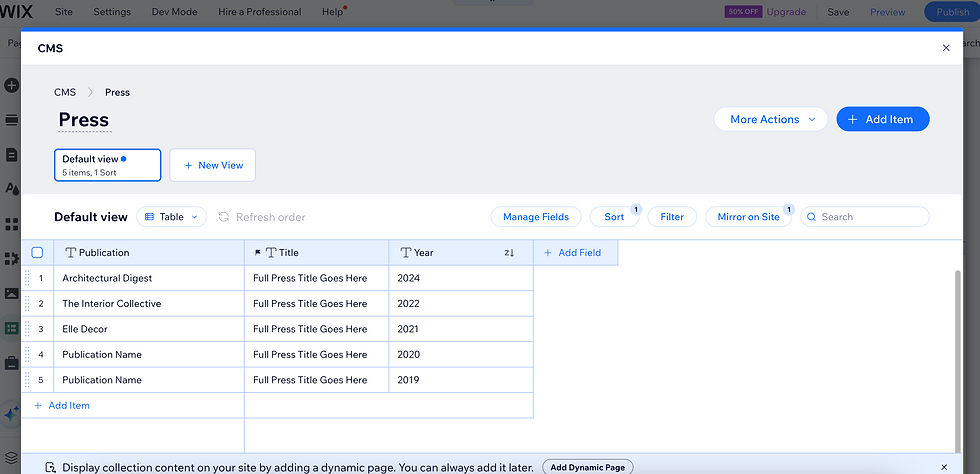The image size is (980, 474).
Task: Open the Add Apps grid icon in sidebar
Action: coord(11,224)
